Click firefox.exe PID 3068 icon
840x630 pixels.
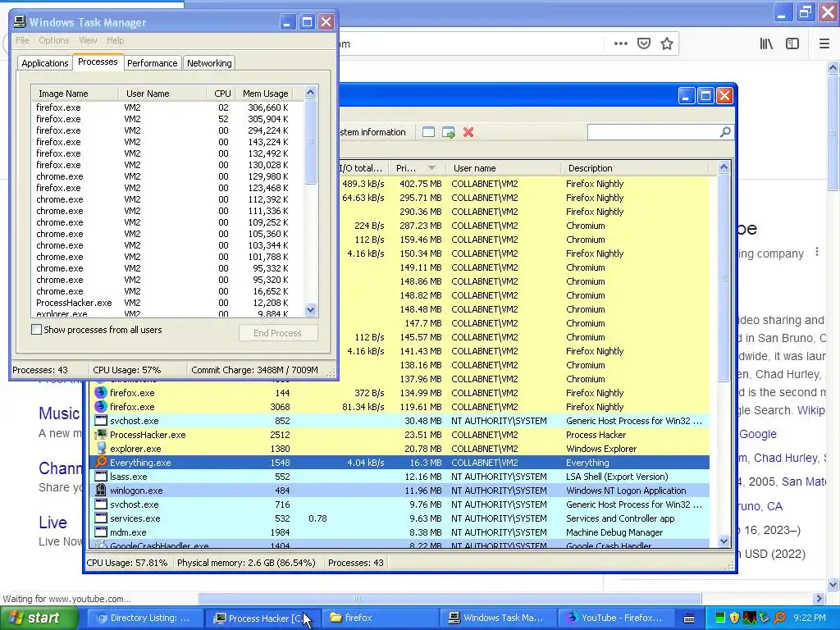pos(101,406)
